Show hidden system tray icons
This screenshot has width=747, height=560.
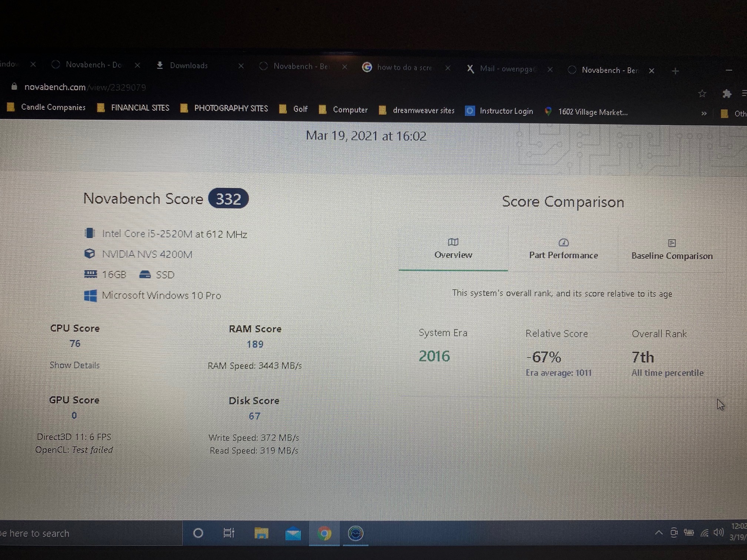click(x=658, y=533)
